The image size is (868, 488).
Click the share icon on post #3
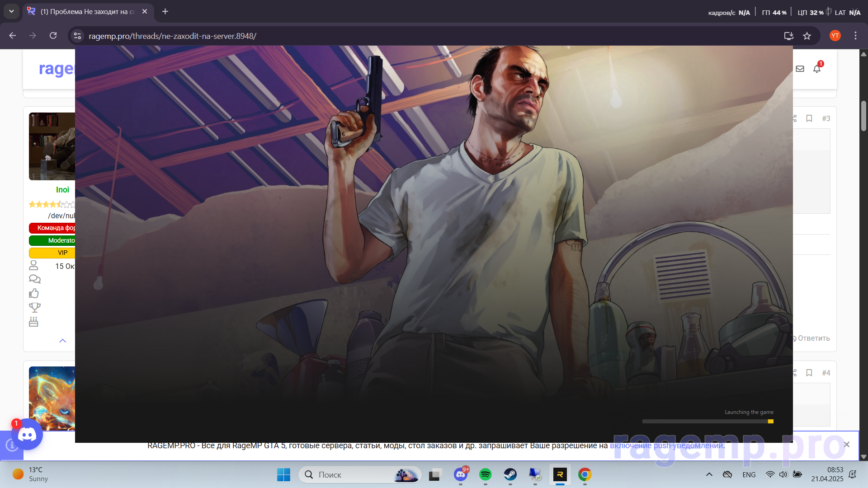pos(794,118)
